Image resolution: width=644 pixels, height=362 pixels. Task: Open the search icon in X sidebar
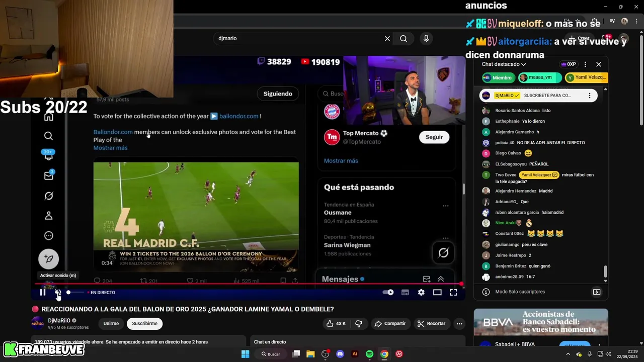pyautogui.click(x=48, y=136)
